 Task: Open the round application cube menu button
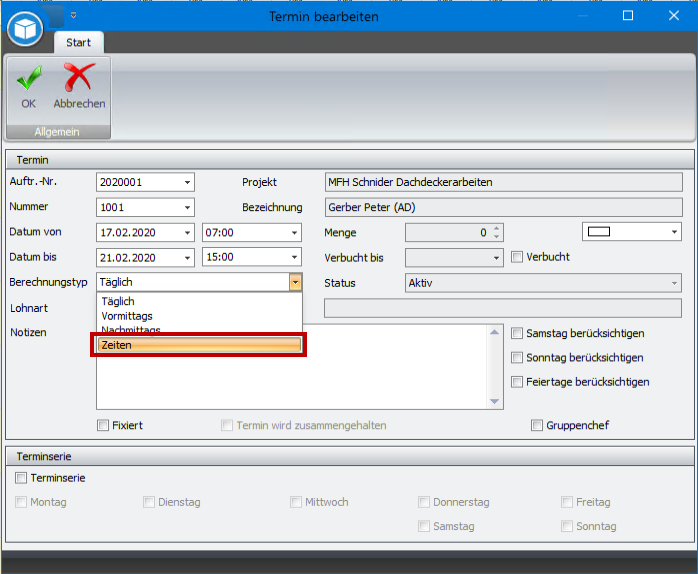(25, 29)
